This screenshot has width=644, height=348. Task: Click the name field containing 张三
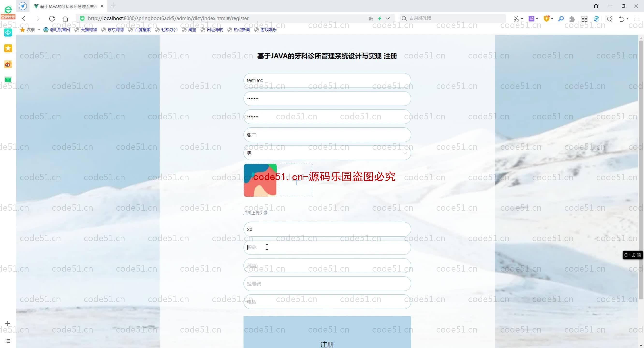point(327,135)
